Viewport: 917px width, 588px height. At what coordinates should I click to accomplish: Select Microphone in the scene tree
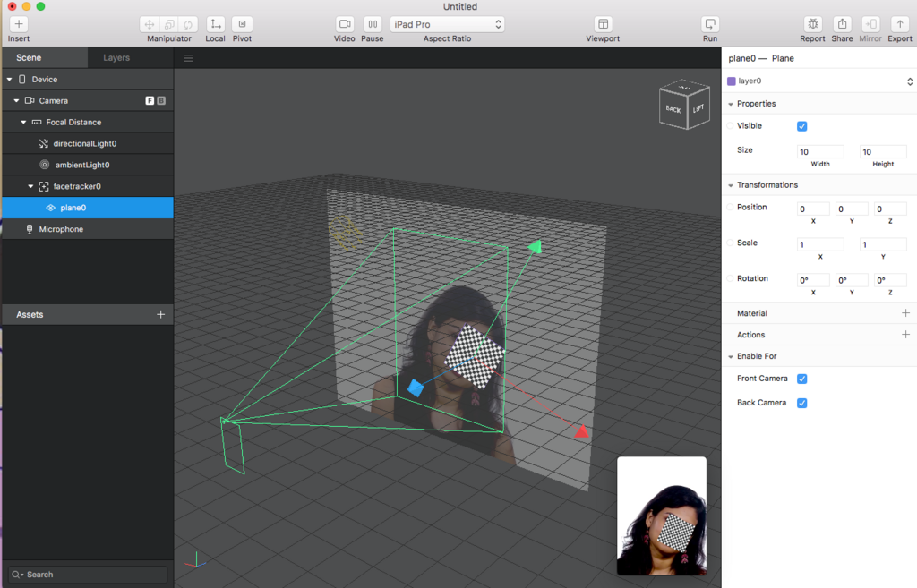pyautogui.click(x=88, y=229)
